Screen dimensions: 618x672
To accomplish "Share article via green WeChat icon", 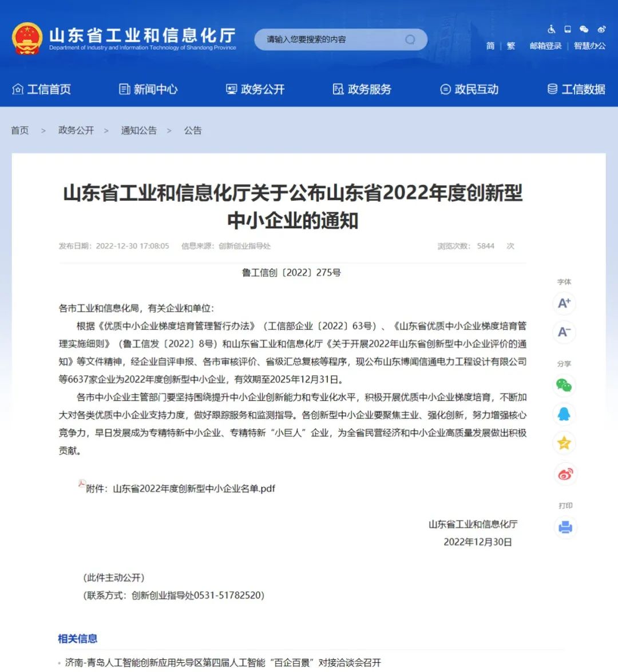I will point(564,385).
